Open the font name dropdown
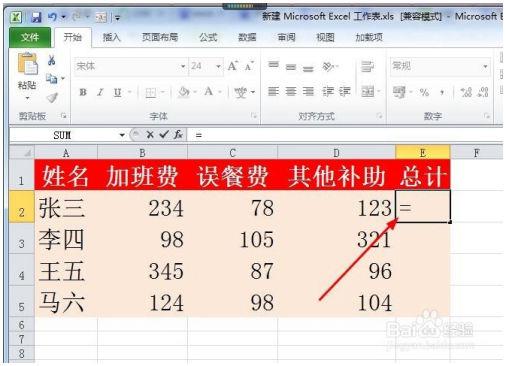Screen dimensions: 506x366 coord(183,66)
